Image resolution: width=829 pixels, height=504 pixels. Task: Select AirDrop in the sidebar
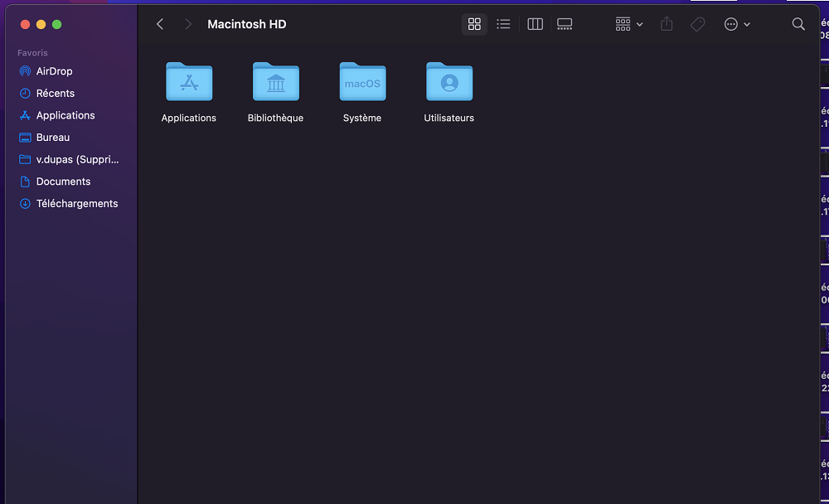click(54, 71)
